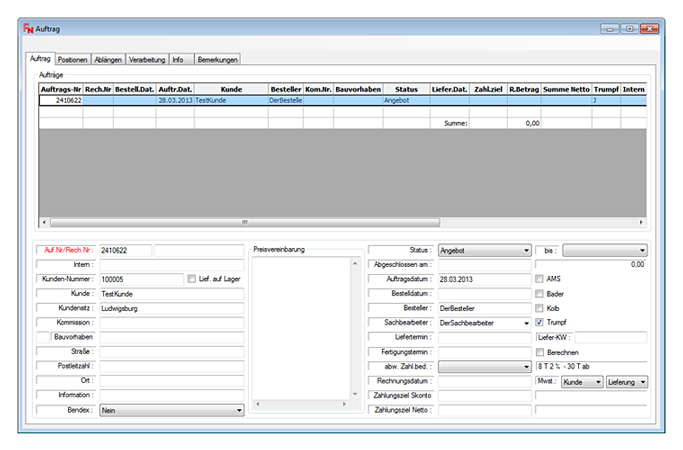Click the TestKunde cell in orders table
Screen dimensions: 683x450
coord(231,101)
